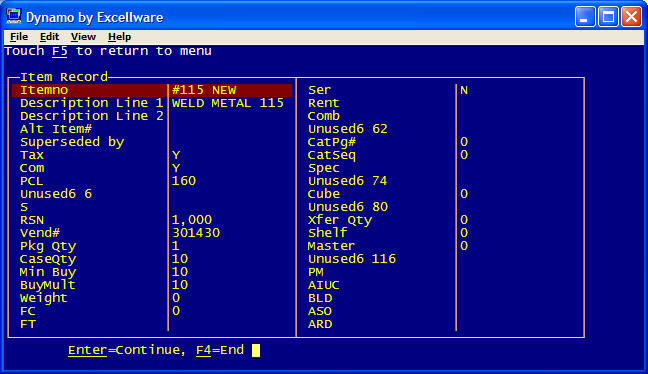Click the Weight value 0

(176, 298)
